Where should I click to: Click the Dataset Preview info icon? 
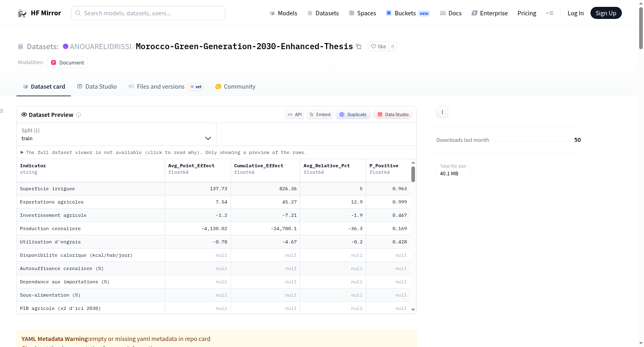coord(78,115)
